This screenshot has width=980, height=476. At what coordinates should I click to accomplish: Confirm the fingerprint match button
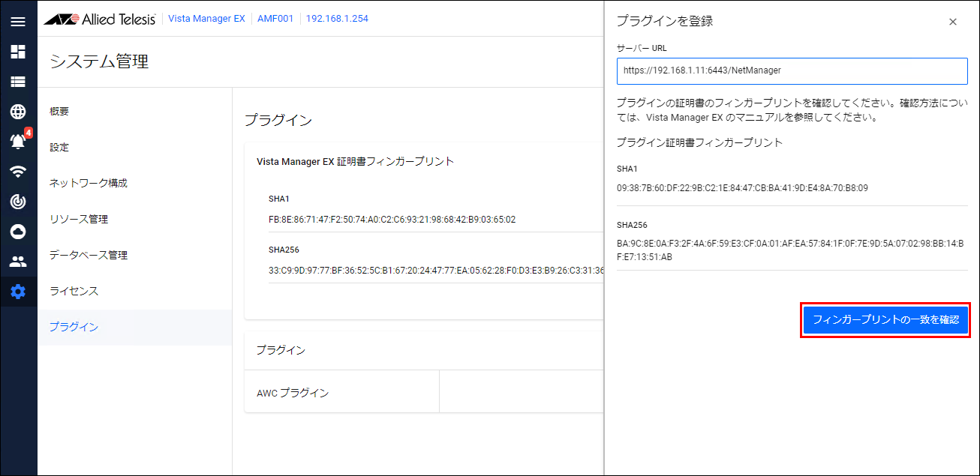[885, 320]
